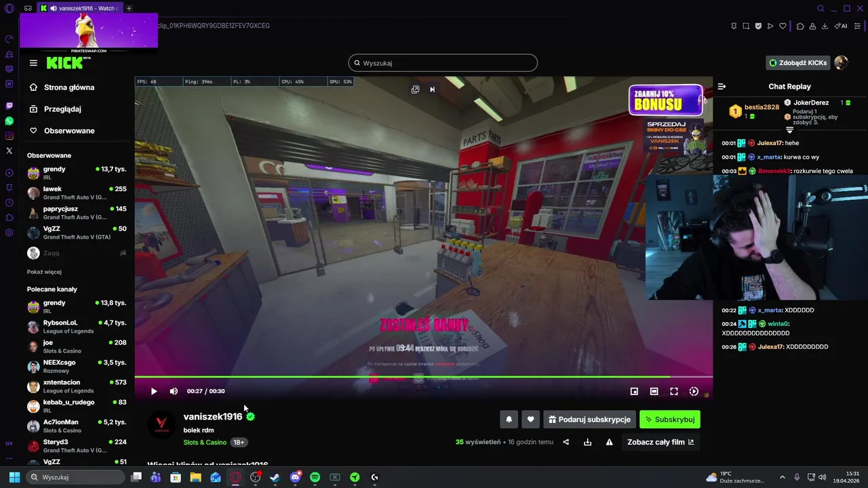The image size is (868, 488).
Task: Click Zdobądź KICKs button
Action: [x=798, y=63]
